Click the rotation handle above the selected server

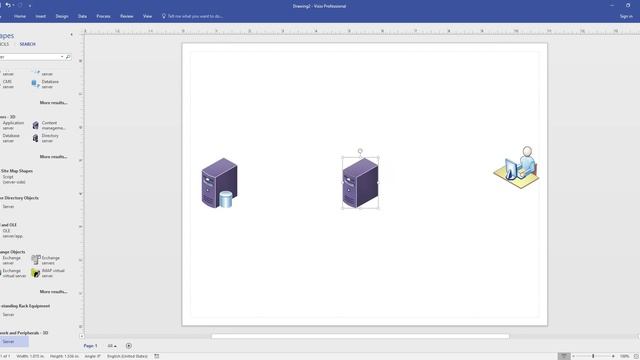(x=360, y=151)
